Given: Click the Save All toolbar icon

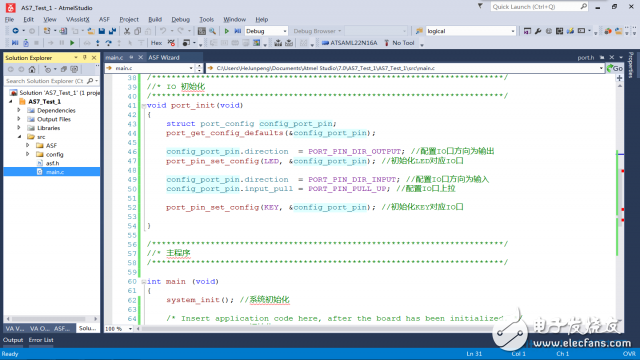Looking at the screenshot, I should tap(112, 31).
